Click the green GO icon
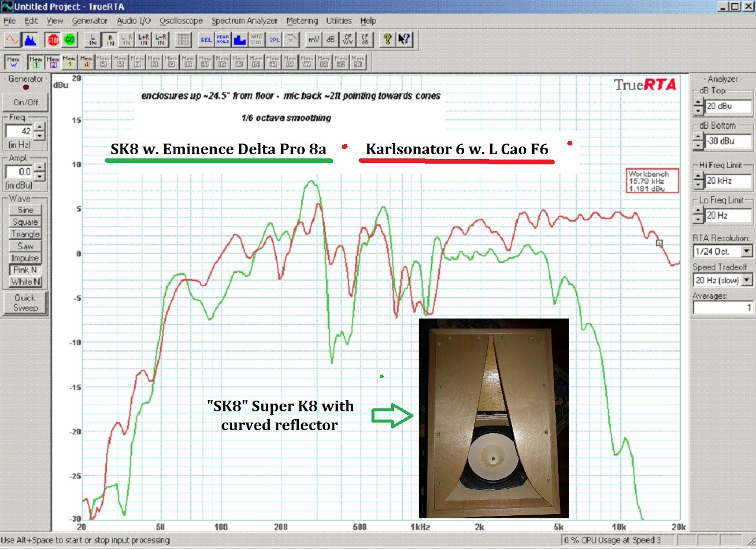 tap(70, 40)
